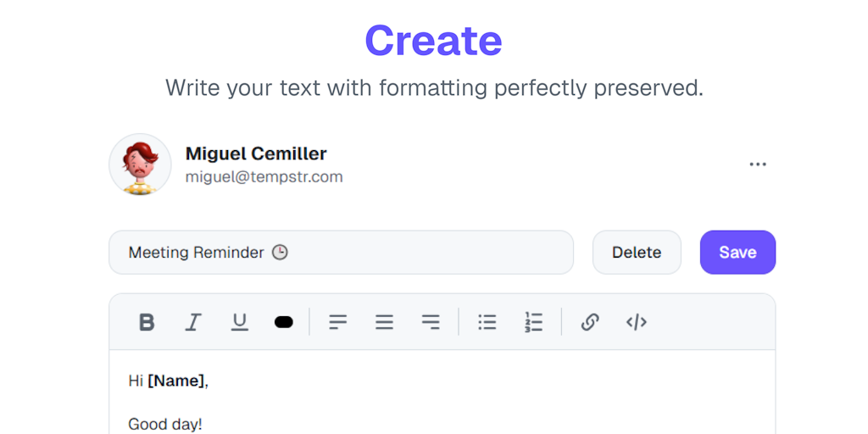The image size is (868, 434).
Task: Open the three-dot options menu
Action: [758, 164]
